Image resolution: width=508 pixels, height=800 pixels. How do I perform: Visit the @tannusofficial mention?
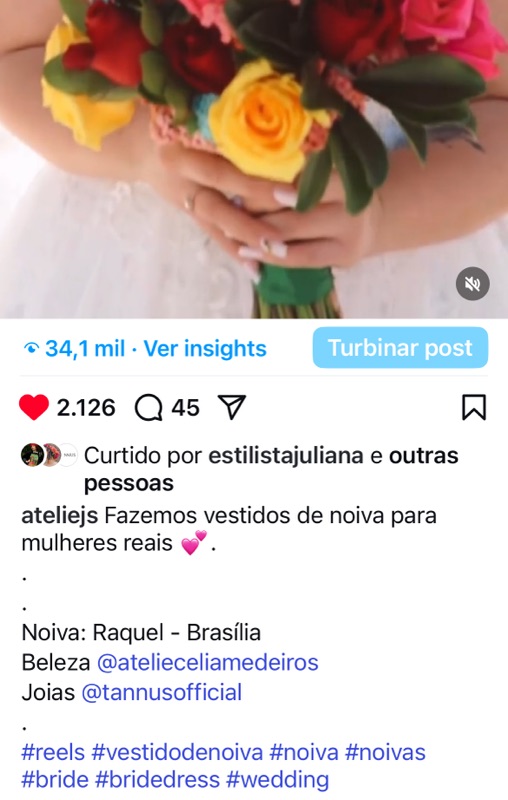(162, 693)
